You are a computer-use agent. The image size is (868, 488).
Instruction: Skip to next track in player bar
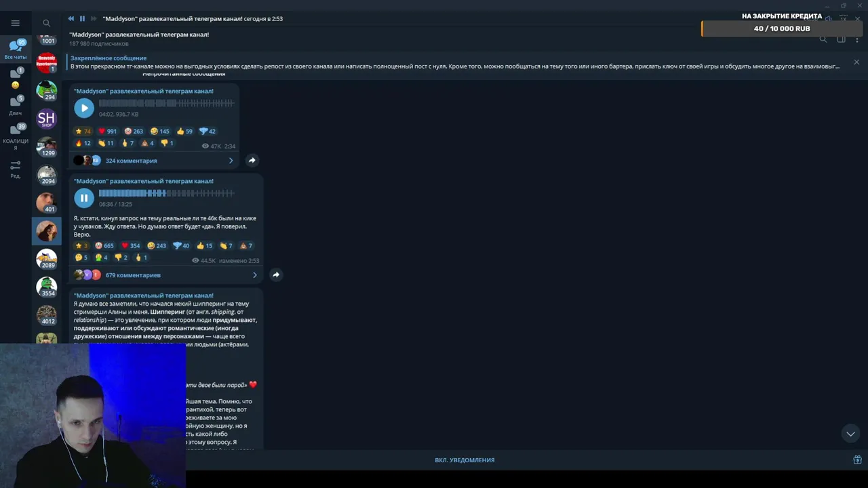(x=94, y=19)
